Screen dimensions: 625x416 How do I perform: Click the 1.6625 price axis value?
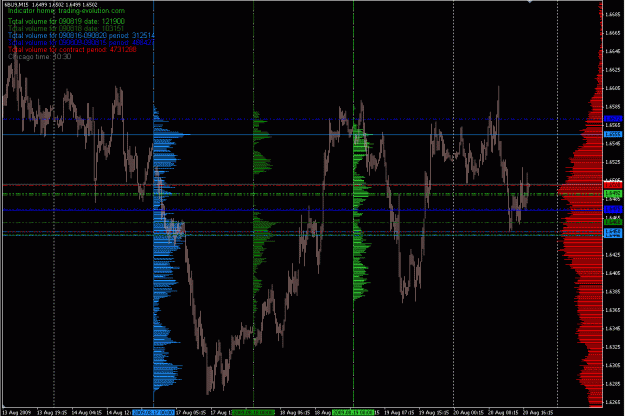613,70
